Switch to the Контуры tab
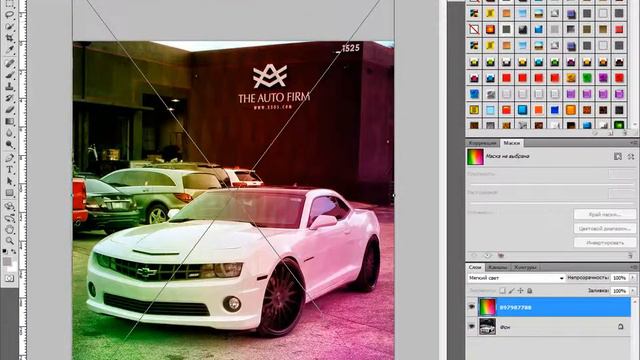Viewport: 640px width, 360px height. click(x=525, y=267)
